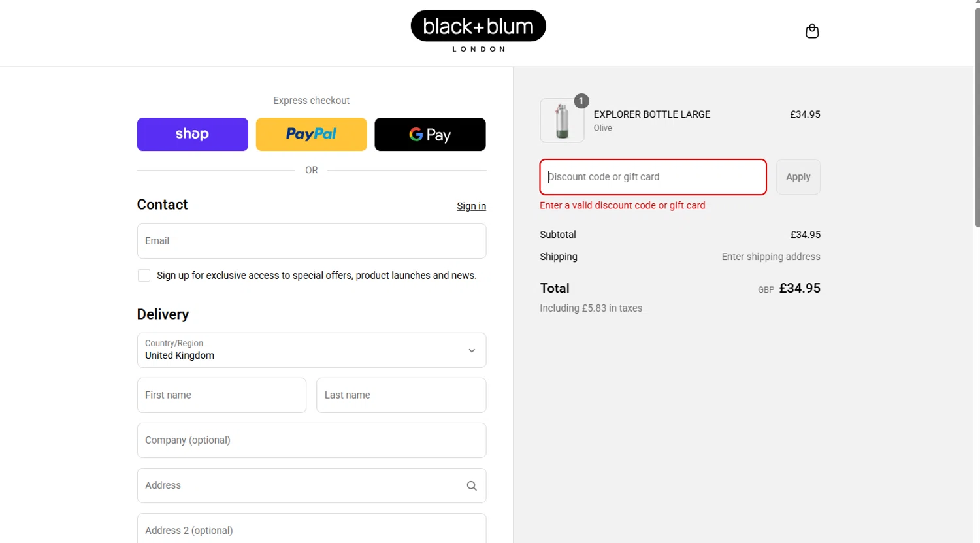Viewport: 980px width, 543px height.
Task: Choose PayPal express checkout
Action: coord(312,134)
